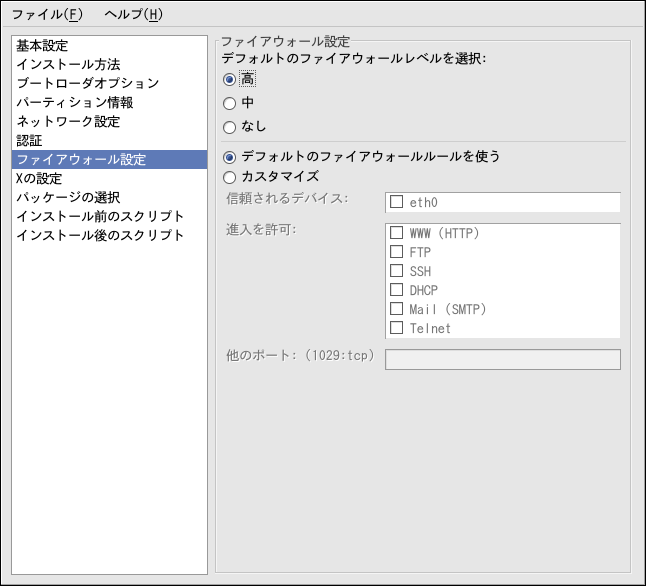Open the 認証 section
The height and width of the screenshot is (586, 646).
(29, 140)
